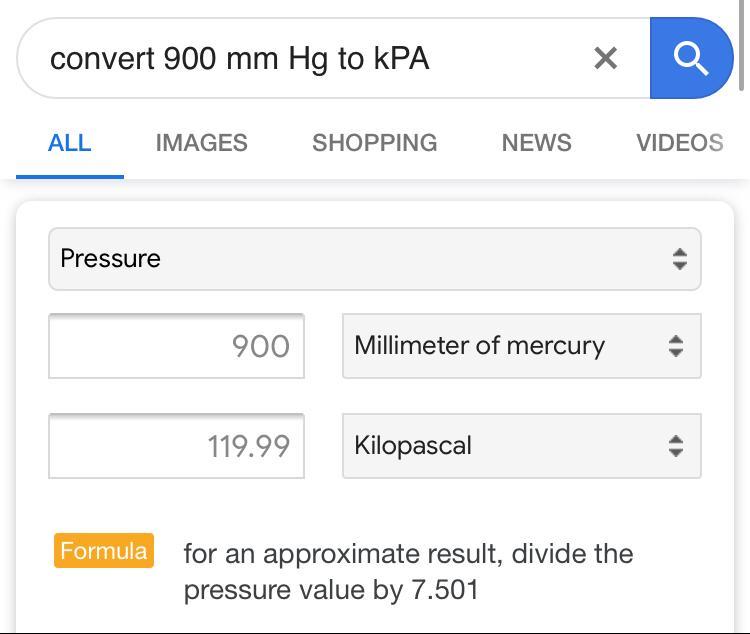Click the arrows icon beside Kilopascal
The height and width of the screenshot is (634, 750).
pos(676,446)
